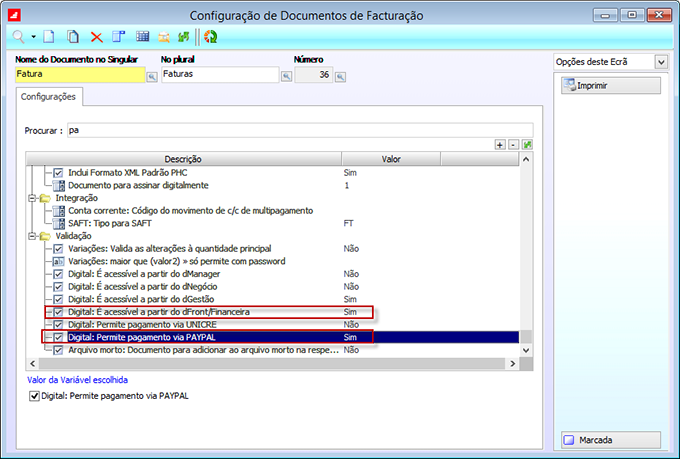Image resolution: width=680 pixels, height=459 pixels.
Task: Maximize the Configuração de Documentos window
Action: 632,15
